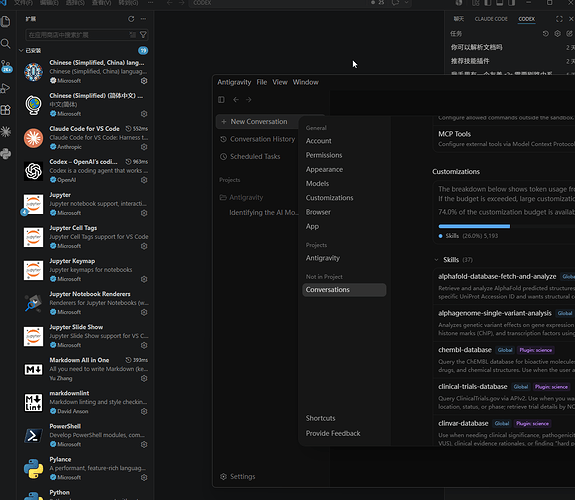The height and width of the screenshot is (500, 575).
Task: Open the VS Code Explorer files icon
Action: click(x=6, y=21)
